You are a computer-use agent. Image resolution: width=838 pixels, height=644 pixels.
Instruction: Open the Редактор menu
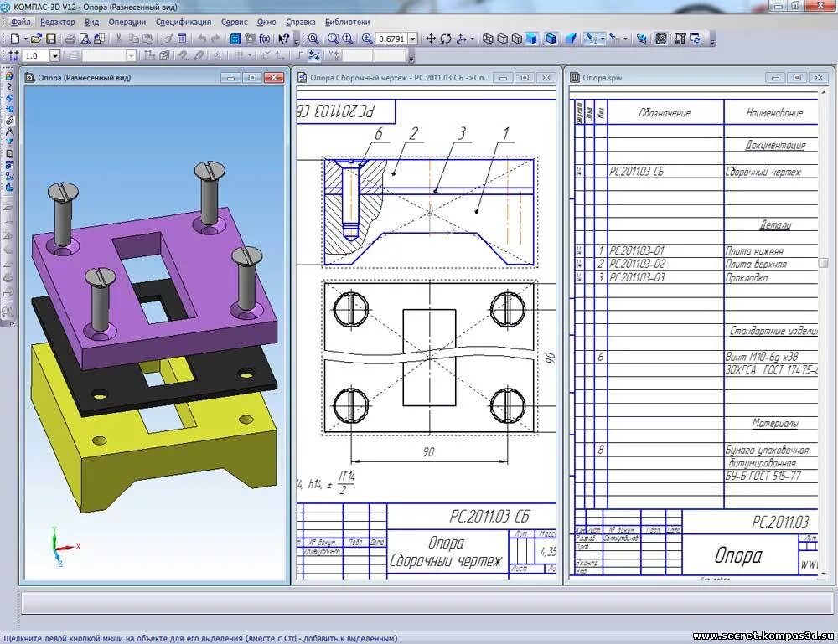pos(58,22)
